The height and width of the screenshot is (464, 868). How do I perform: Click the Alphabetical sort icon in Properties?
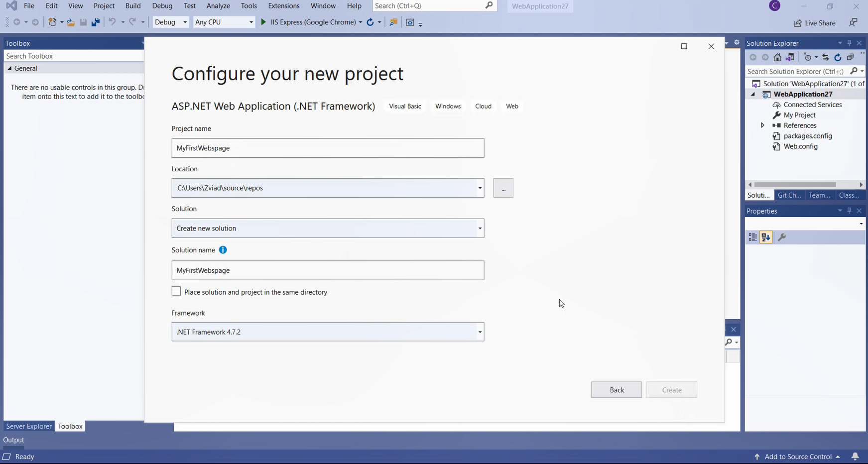766,237
